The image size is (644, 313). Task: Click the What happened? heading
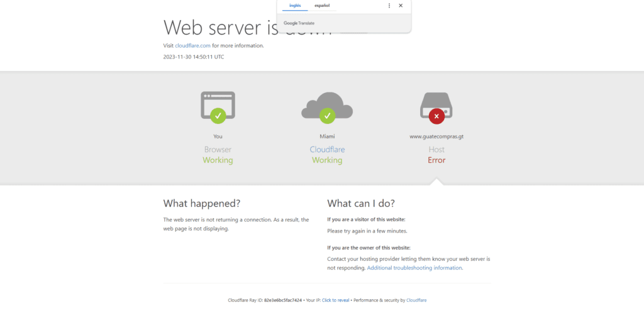pyautogui.click(x=201, y=204)
